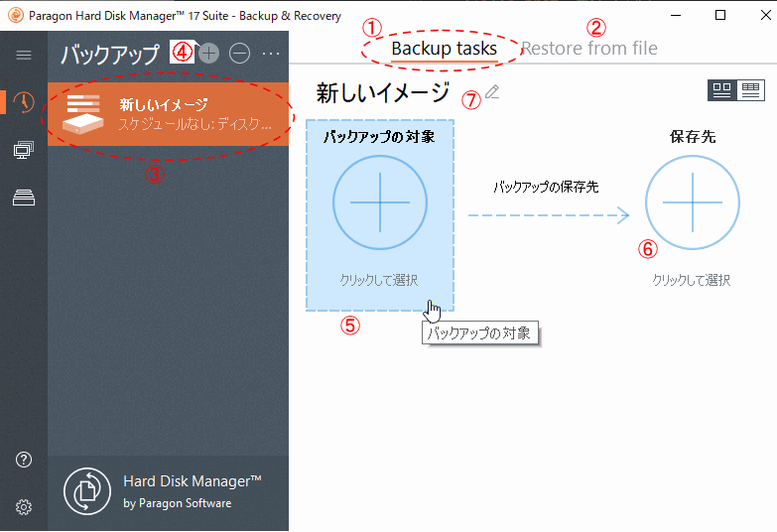The height and width of the screenshot is (532, 777).
Task: Open the monitor icon in the sidebar
Action: click(x=24, y=150)
